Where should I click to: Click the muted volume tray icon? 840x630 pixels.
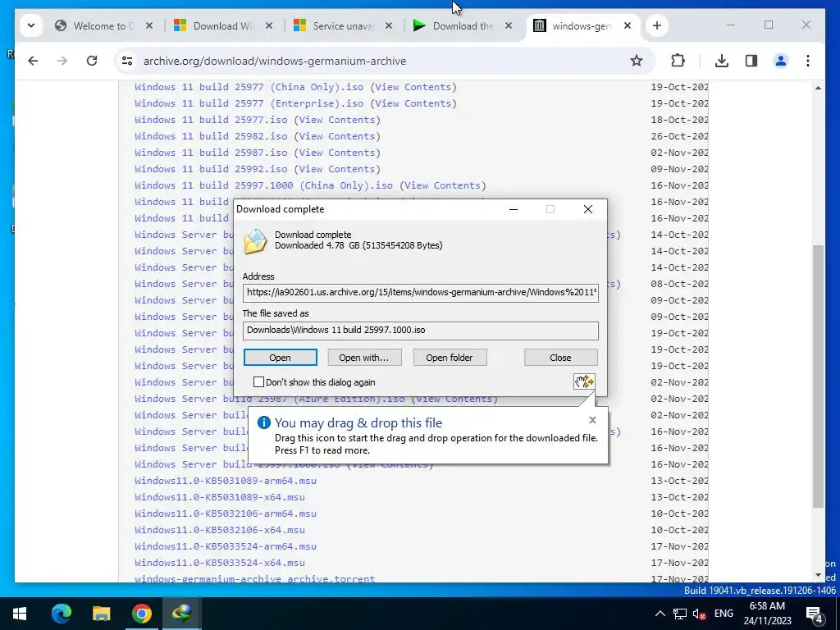point(699,614)
